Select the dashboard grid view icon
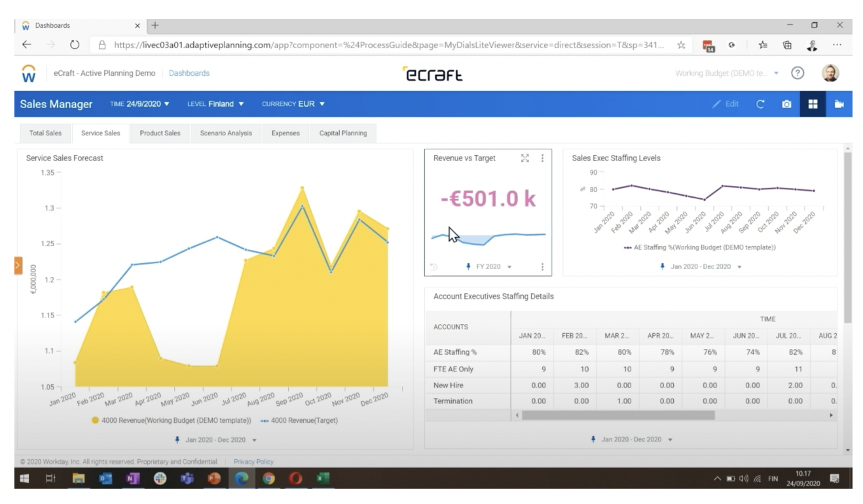Image resolution: width=863 pixels, height=504 pixels. click(x=813, y=104)
